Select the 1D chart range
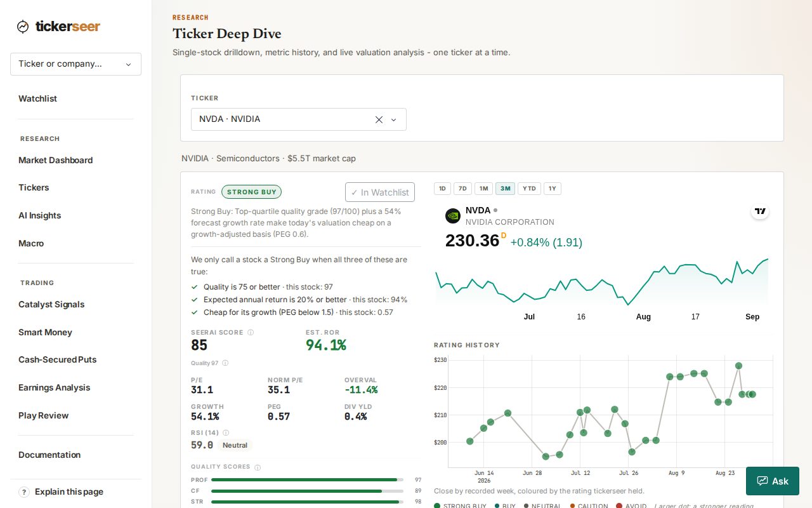The width and height of the screenshot is (812, 508). click(x=442, y=189)
